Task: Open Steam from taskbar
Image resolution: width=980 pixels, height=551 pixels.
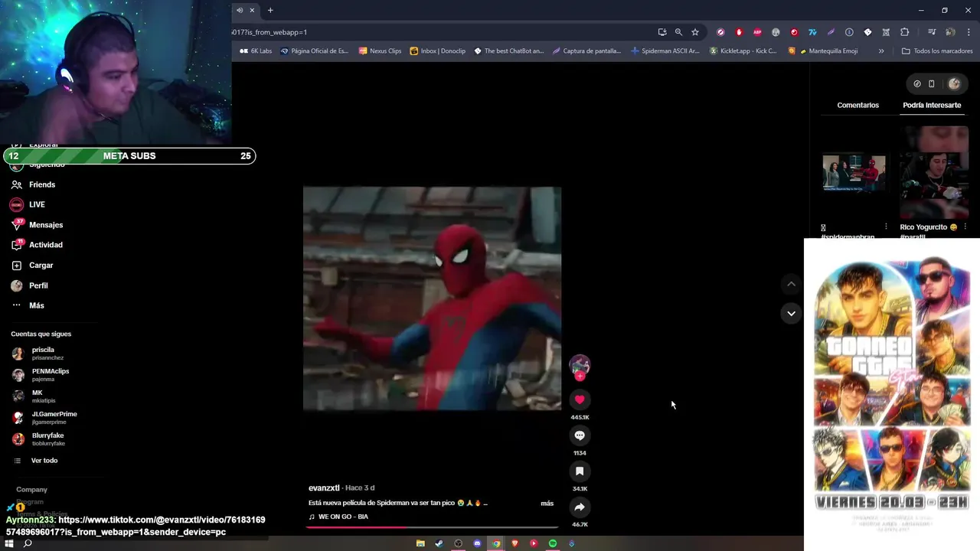Action: pyautogui.click(x=439, y=543)
